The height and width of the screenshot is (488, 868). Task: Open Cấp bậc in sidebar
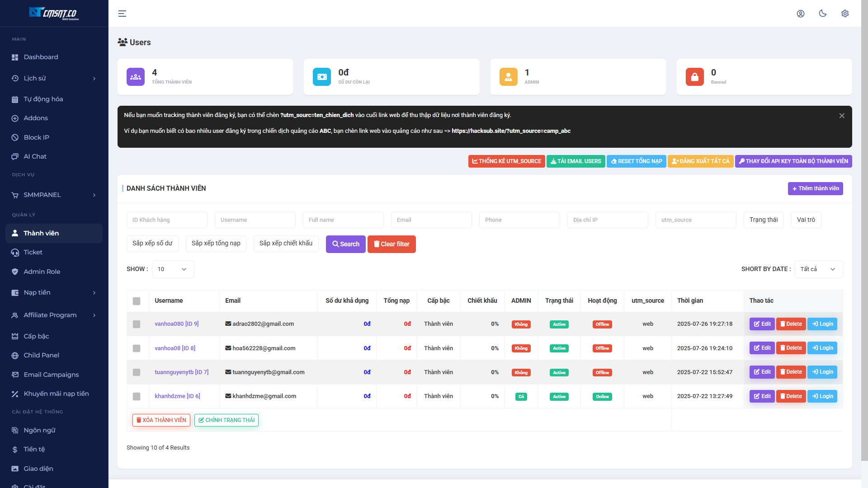click(54, 336)
